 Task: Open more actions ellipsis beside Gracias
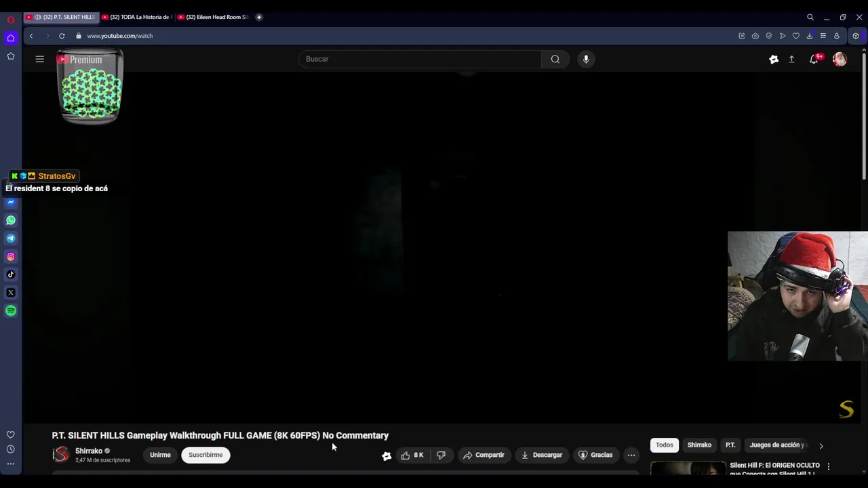coord(631,455)
